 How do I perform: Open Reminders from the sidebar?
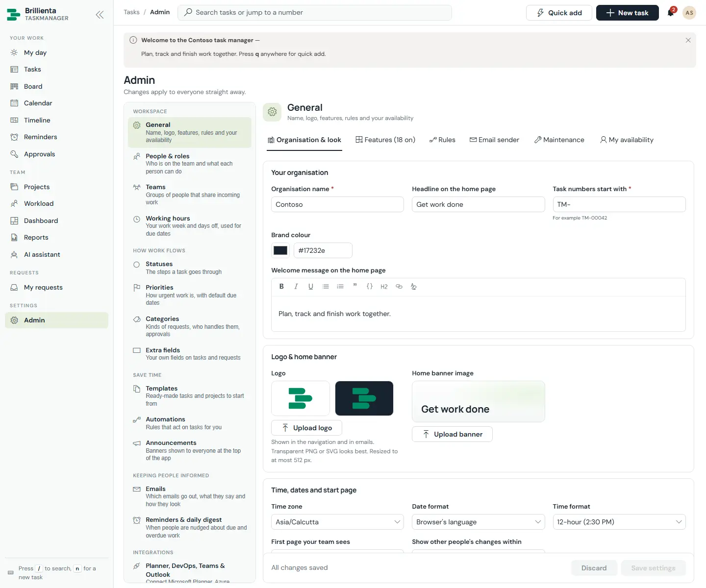(56, 137)
